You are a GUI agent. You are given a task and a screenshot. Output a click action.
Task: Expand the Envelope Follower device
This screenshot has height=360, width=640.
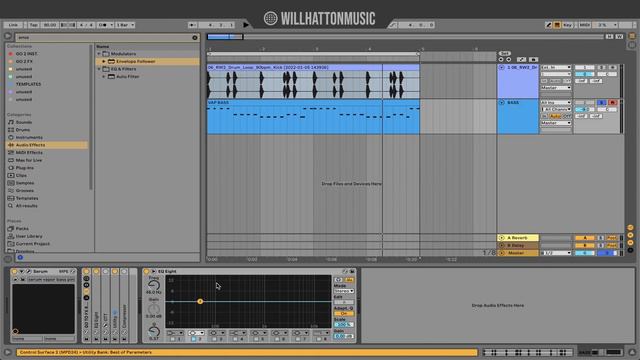(104, 62)
